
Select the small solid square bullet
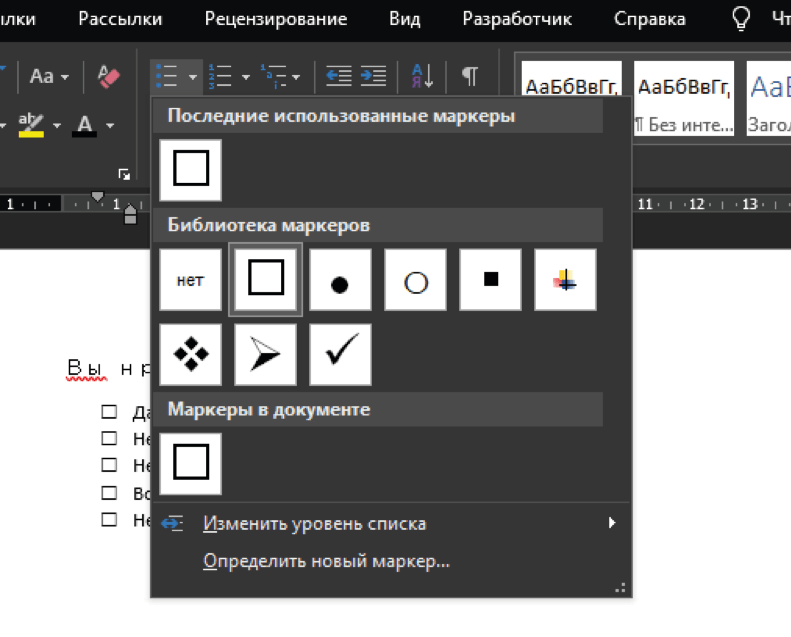tap(491, 280)
